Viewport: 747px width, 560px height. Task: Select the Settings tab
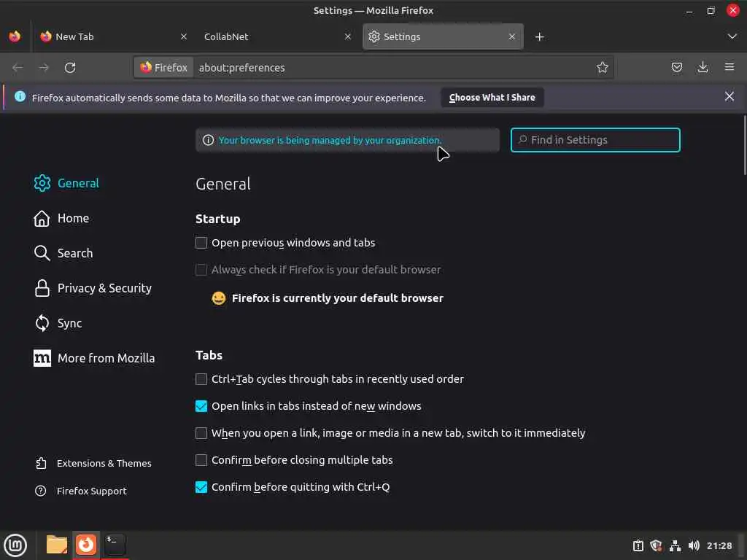coord(443,36)
